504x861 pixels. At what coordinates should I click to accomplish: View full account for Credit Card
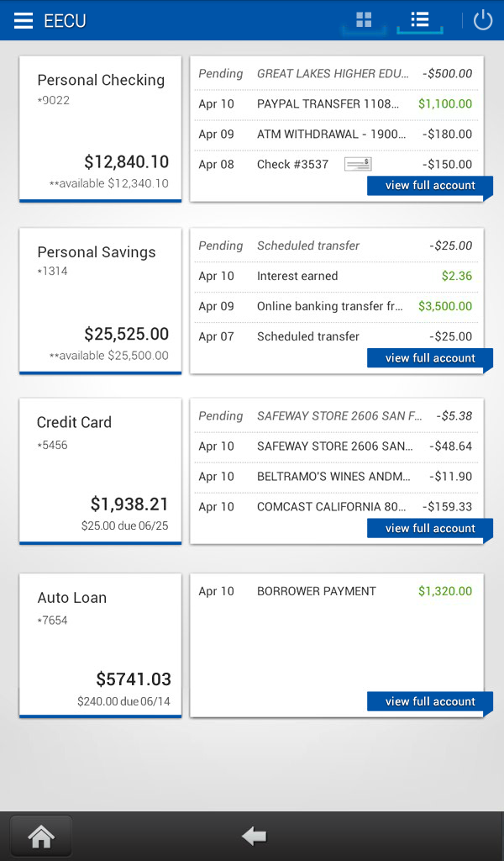(429, 528)
